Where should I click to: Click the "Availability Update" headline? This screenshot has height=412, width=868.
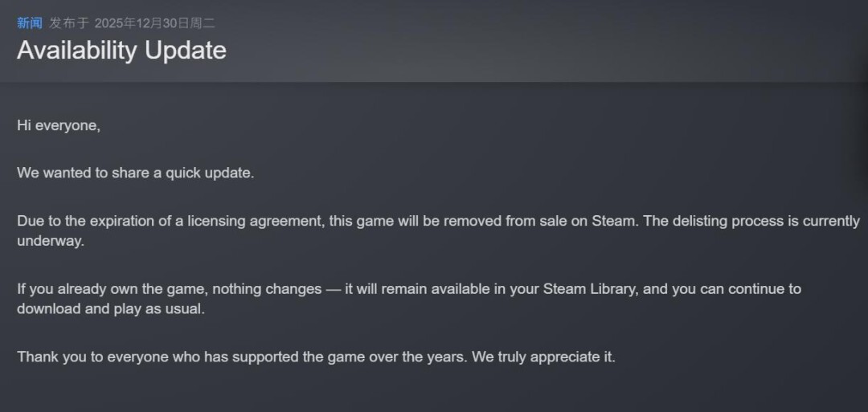click(x=121, y=50)
